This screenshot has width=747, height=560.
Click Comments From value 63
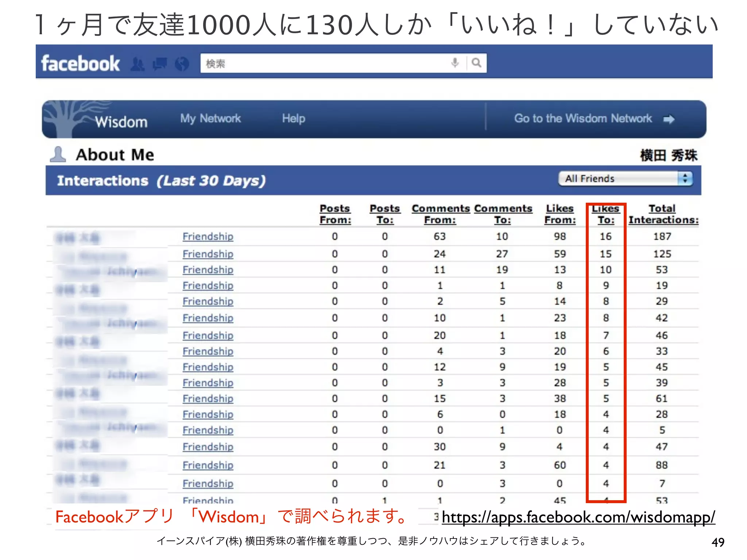[440, 237]
